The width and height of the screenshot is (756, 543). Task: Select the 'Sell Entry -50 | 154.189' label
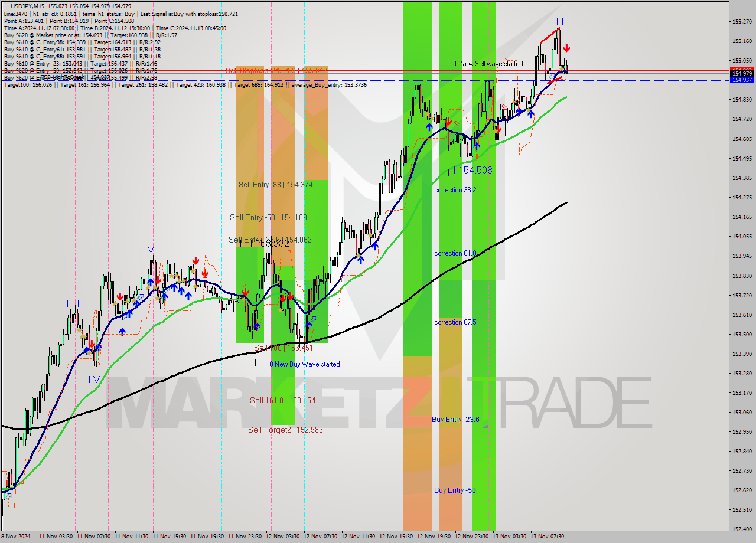point(269,218)
